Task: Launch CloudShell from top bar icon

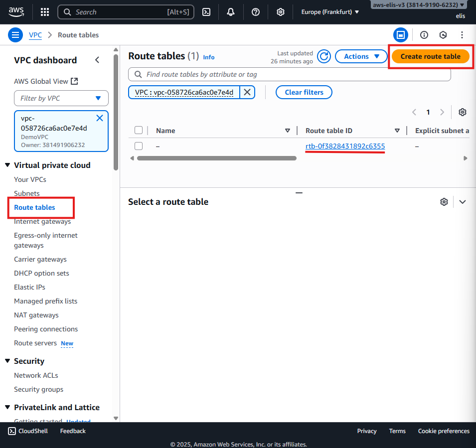Action: tap(206, 12)
